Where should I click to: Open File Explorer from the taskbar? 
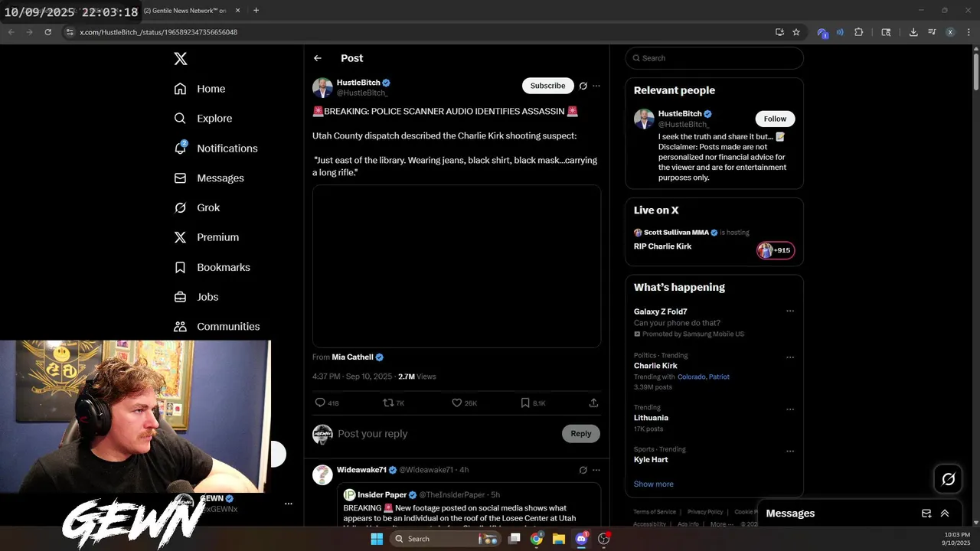point(559,539)
